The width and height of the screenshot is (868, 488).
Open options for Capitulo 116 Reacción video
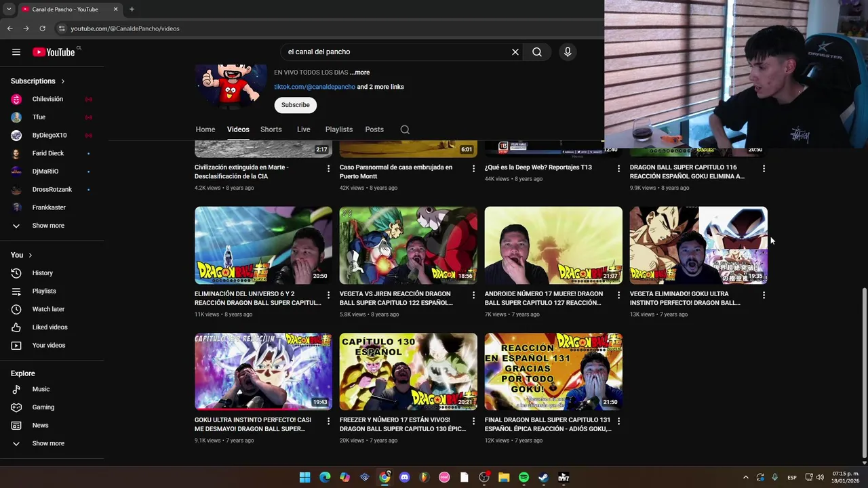pos(764,168)
